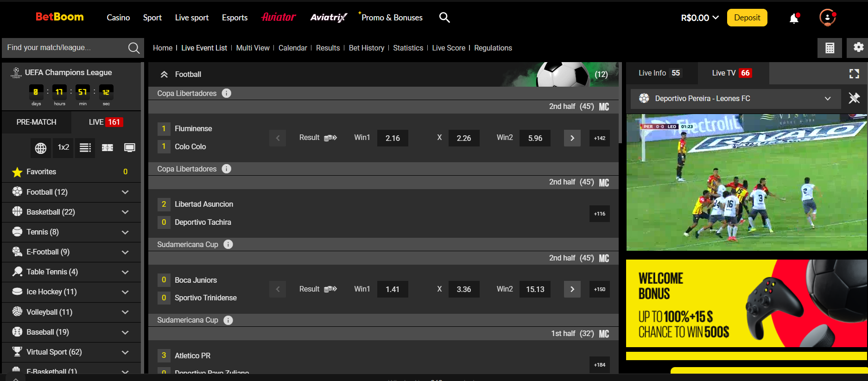The height and width of the screenshot is (381, 868).
Task: Select the 1x2 view mode icon
Action: pos(63,147)
